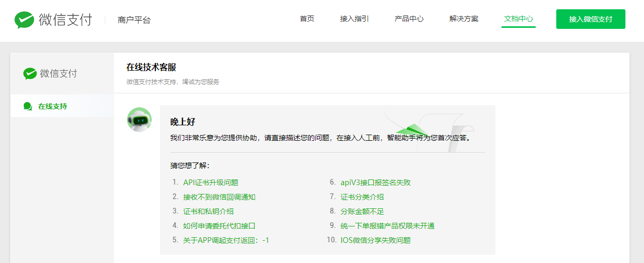Click the WeChat Pay logo in header

click(x=53, y=20)
